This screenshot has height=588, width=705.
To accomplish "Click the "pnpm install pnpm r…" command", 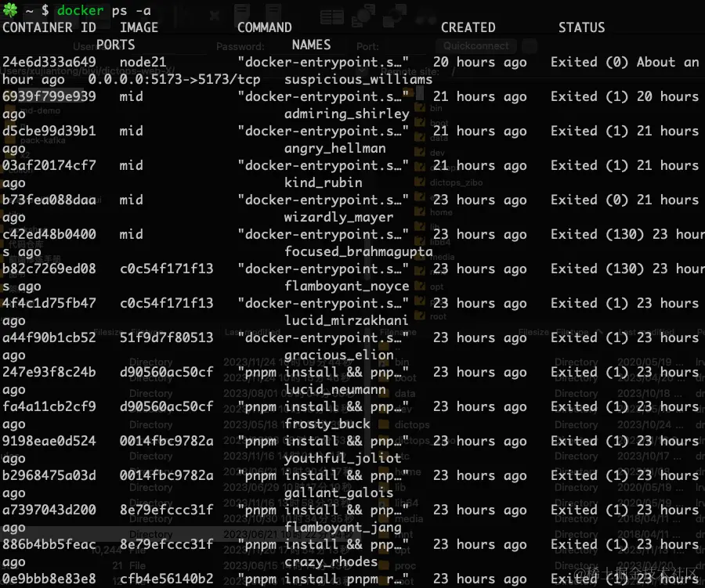I will [324, 579].
